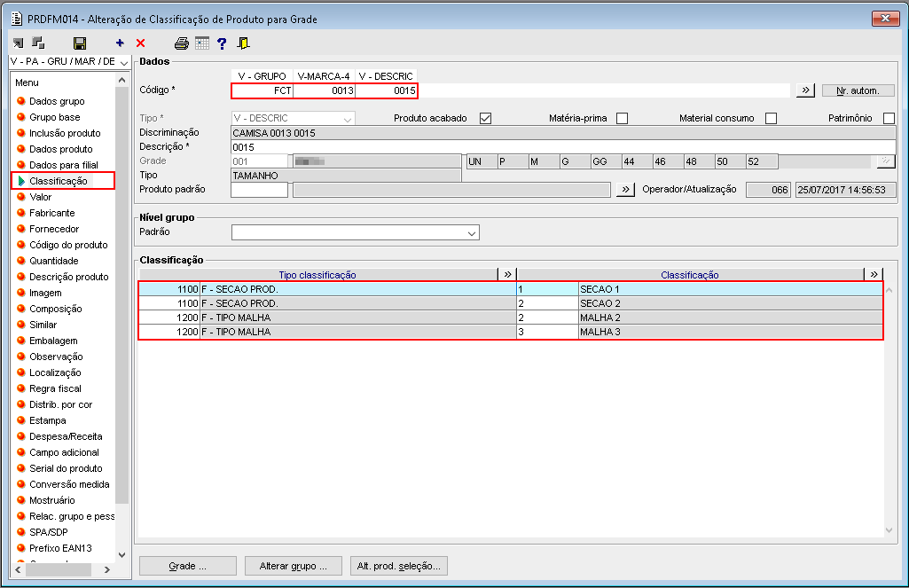This screenshot has height=588, width=909.
Task: Click the green arrow beside Classificação
Action: coord(21,181)
